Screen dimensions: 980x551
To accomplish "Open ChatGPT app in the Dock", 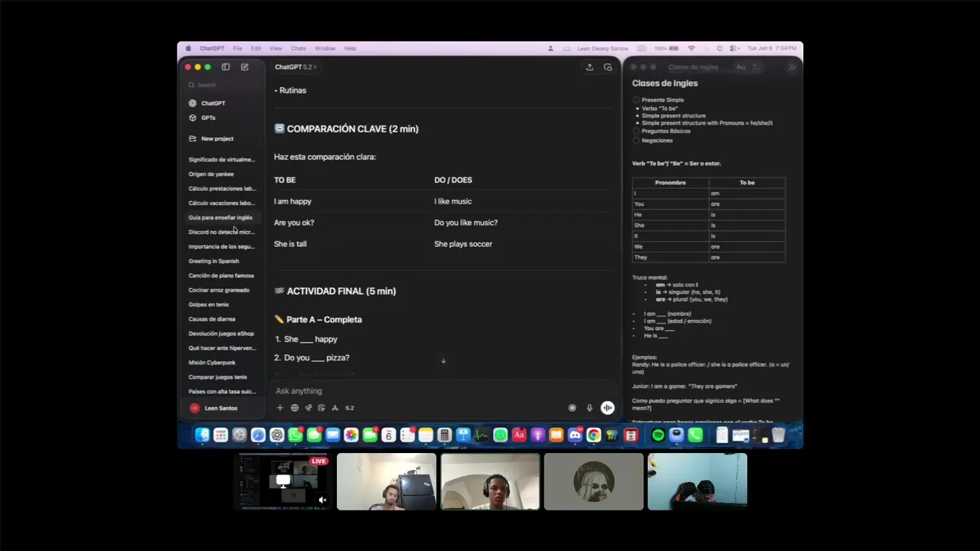I will [277, 435].
